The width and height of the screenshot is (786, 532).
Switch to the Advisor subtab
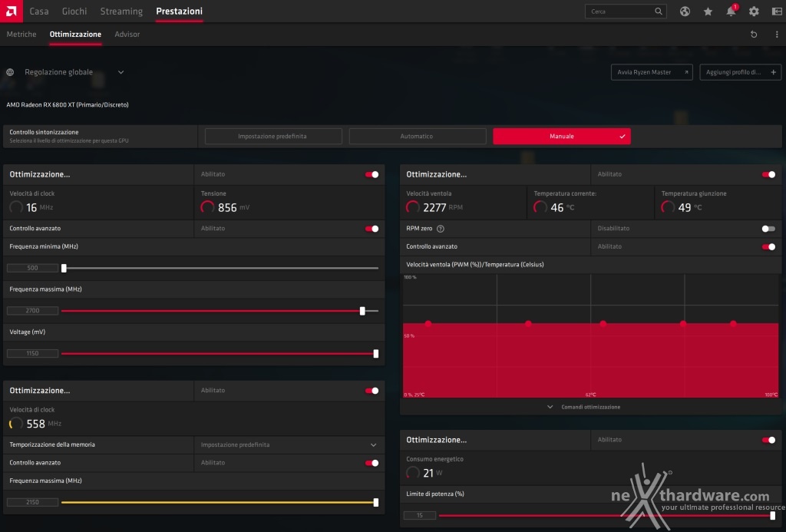click(127, 34)
